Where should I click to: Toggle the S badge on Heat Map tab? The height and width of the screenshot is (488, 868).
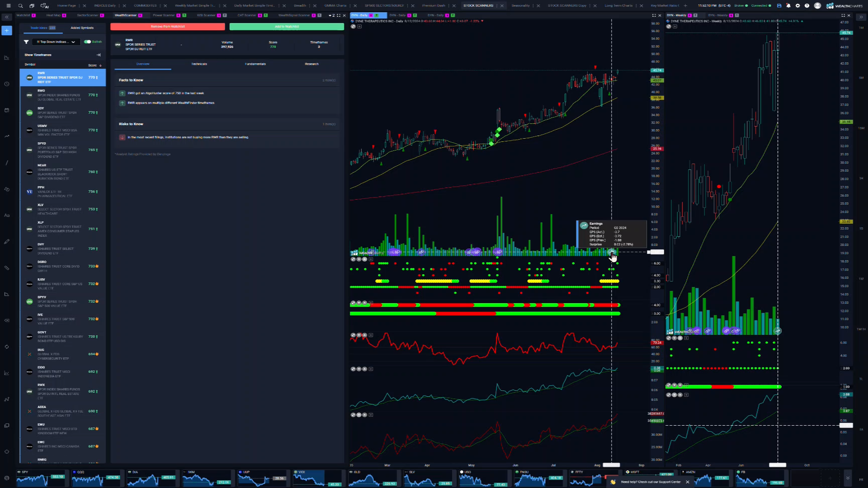(x=64, y=15)
